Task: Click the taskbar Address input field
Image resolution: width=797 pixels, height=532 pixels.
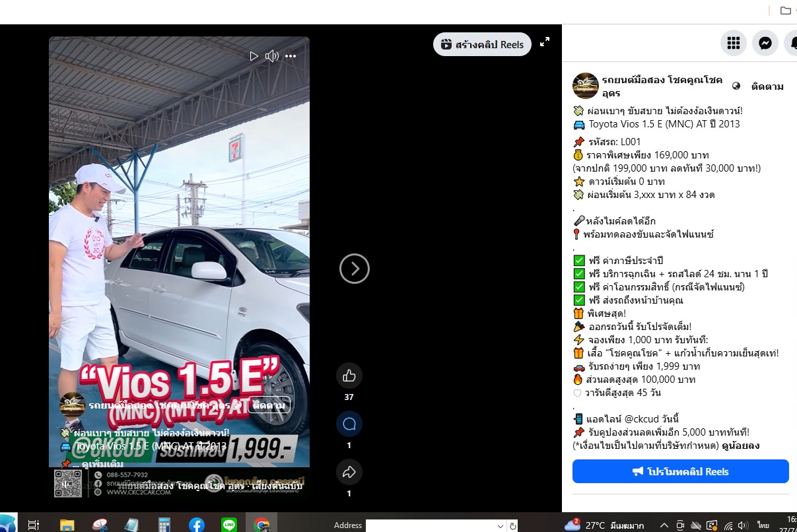Action: pos(431,526)
